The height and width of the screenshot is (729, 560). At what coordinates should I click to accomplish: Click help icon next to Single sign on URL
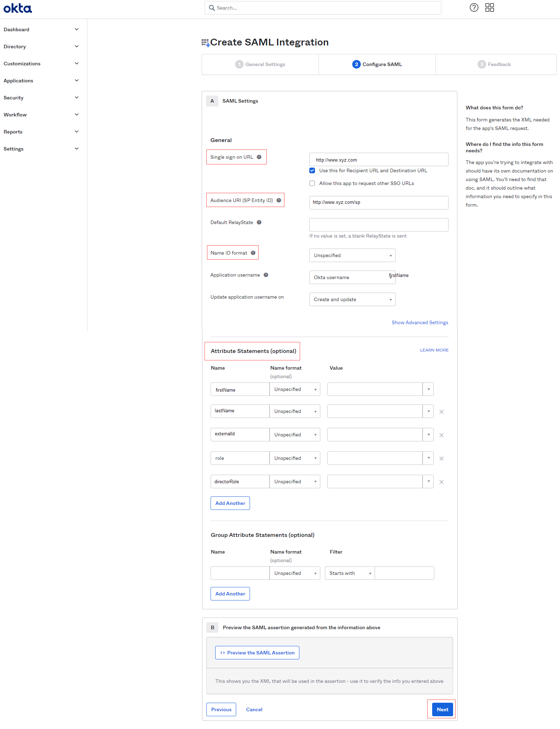tap(259, 157)
